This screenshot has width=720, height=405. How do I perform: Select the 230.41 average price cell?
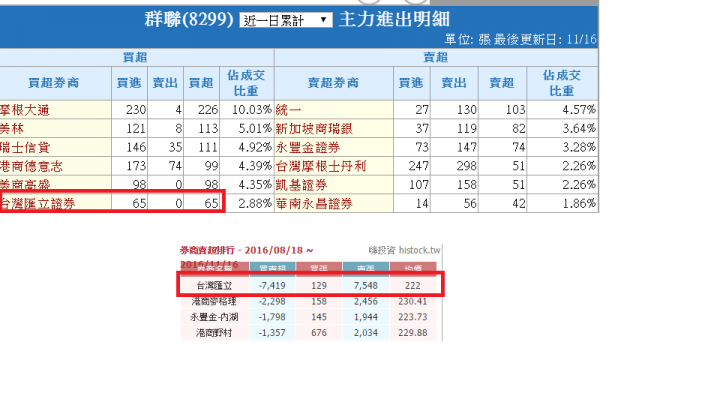(x=412, y=302)
